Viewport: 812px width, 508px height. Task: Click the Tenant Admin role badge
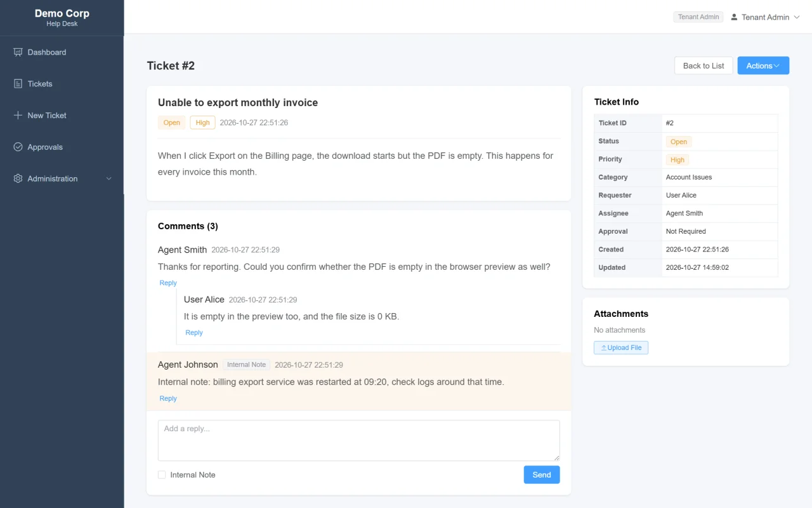coord(698,17)
